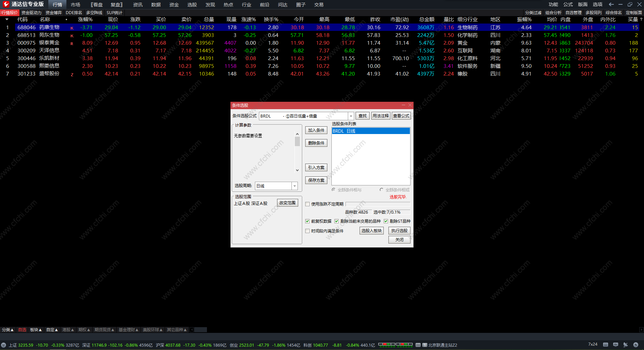Expand the 自定 custom tab menu

[x=52, y=330]
